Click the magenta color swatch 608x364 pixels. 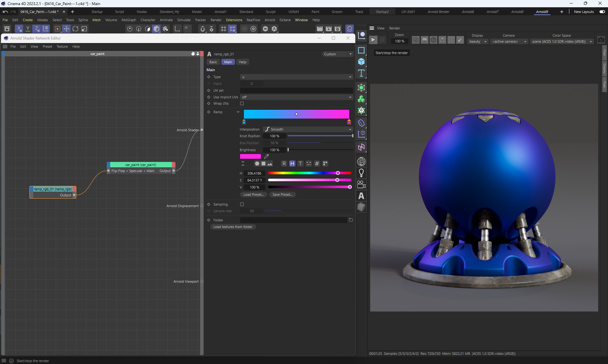click(x=250, y=156)
